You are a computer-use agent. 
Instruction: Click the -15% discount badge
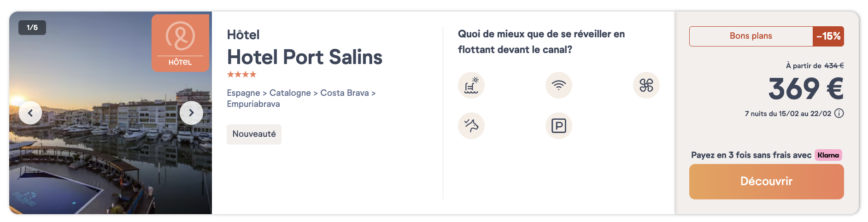pos(828,36)
